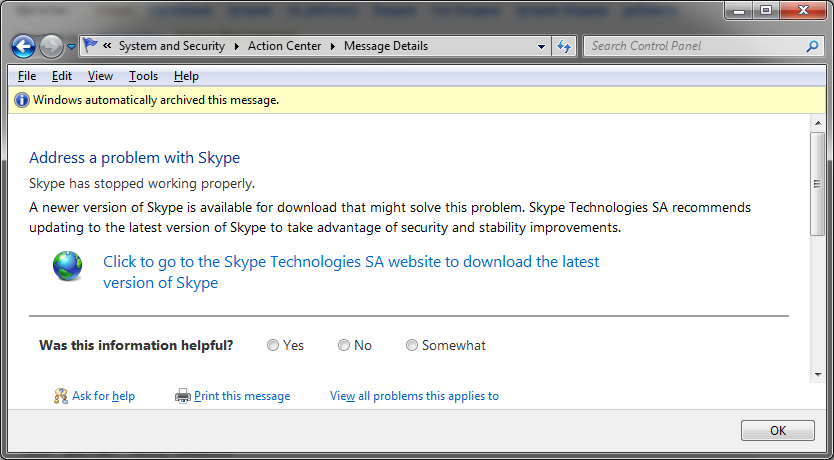Open the View menu
The image size is (834, 460).
(100, 76)
